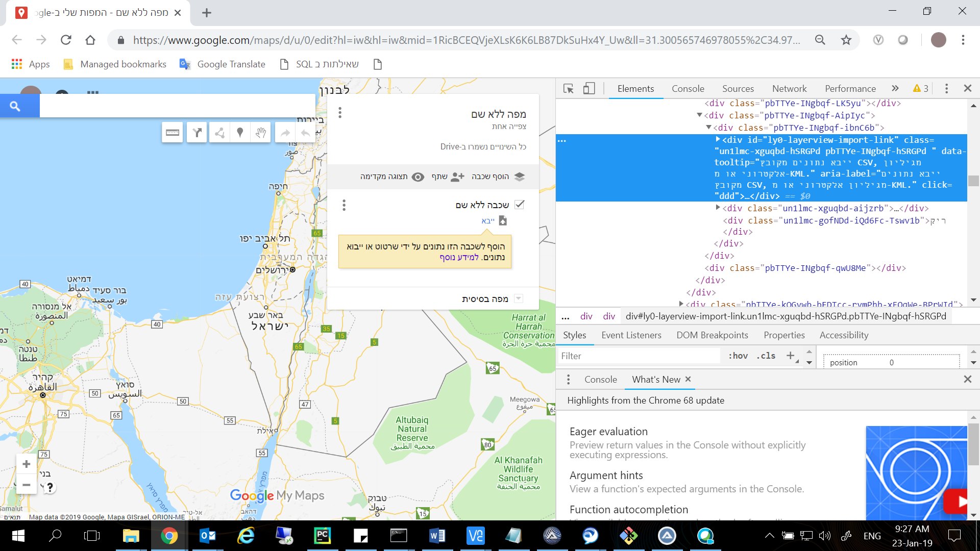Screen dimensions: 980x551
Task: Click the breadcrumb ellipsis in DevTools
Action: point(566,316)
